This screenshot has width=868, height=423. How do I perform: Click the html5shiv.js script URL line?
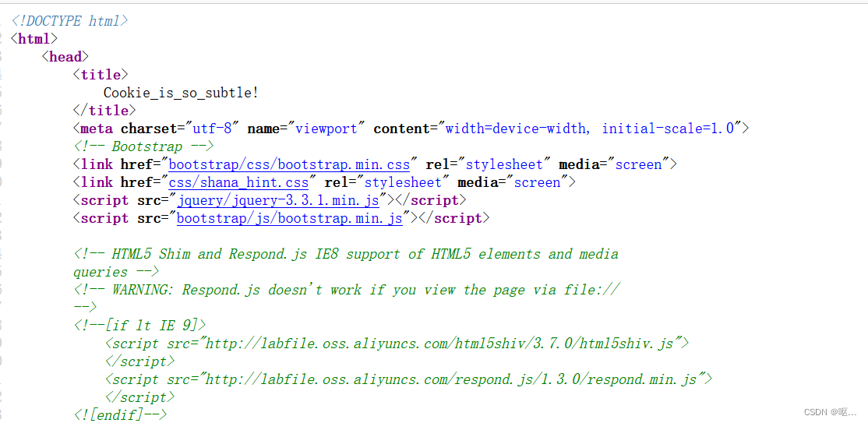[397, 344]
